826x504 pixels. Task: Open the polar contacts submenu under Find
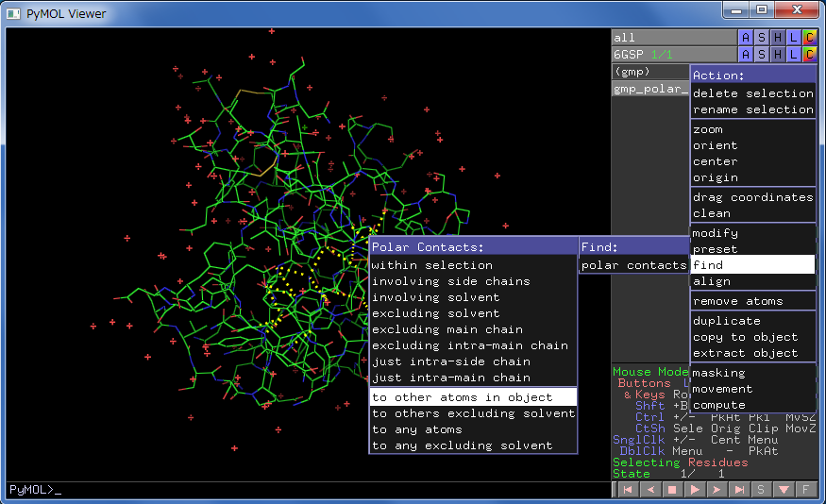coord(633,265)
